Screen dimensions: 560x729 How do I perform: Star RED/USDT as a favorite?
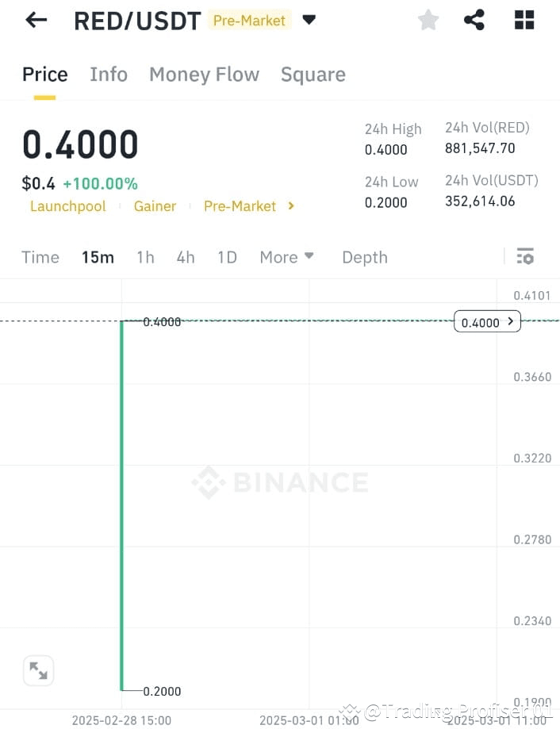tap(428, 20)
